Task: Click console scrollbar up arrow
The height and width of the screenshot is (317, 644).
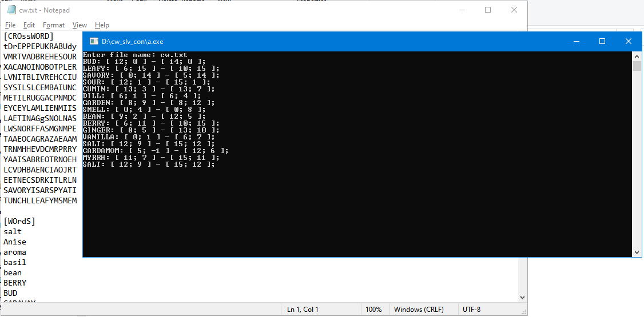Action: (637, 56)
